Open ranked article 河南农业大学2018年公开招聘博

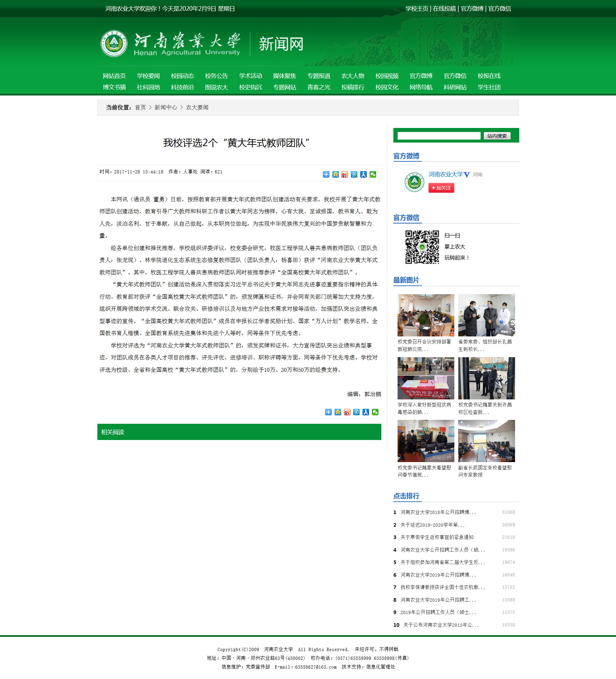(438, 512)
